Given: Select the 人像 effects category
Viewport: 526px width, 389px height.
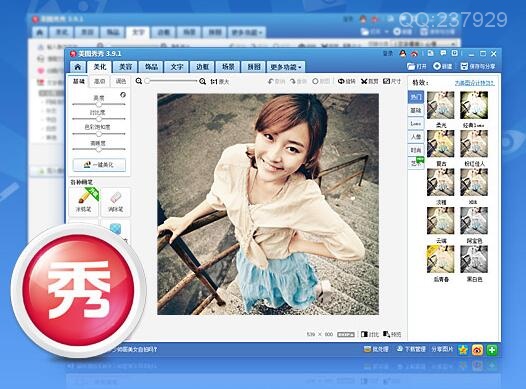Looking at the screenshot, I should point(416,136).
